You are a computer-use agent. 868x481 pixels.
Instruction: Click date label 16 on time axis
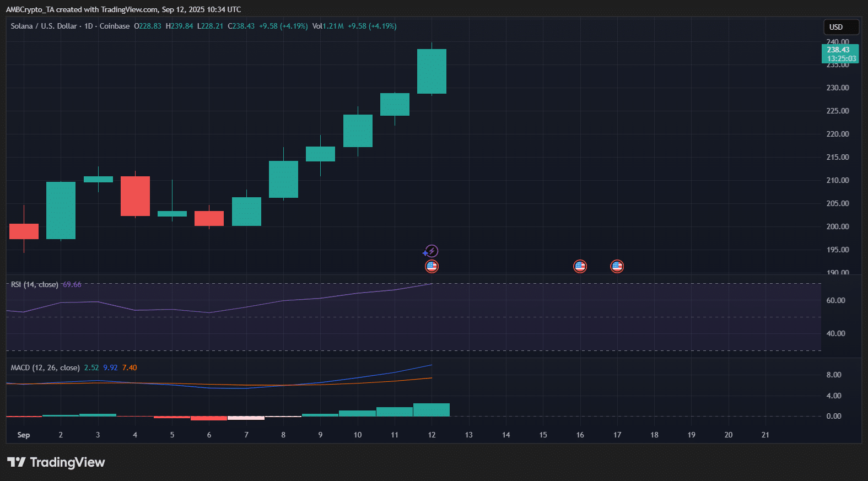(x=580, y=435)
